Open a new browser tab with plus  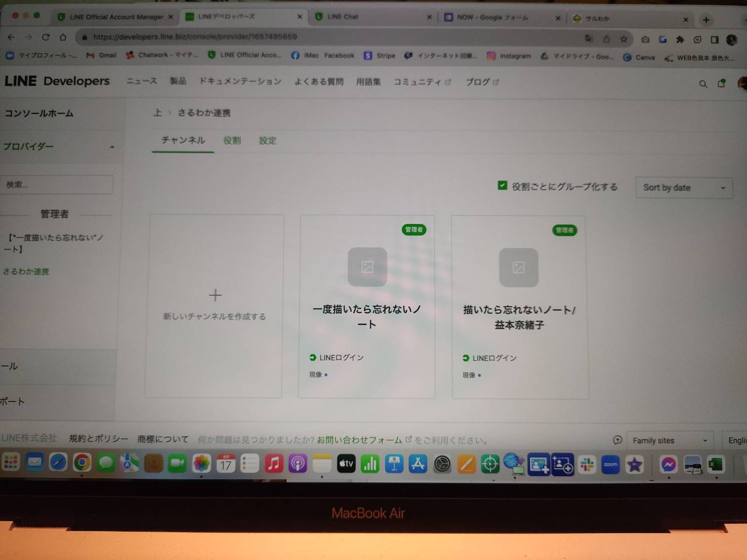(x=706, y=20)
